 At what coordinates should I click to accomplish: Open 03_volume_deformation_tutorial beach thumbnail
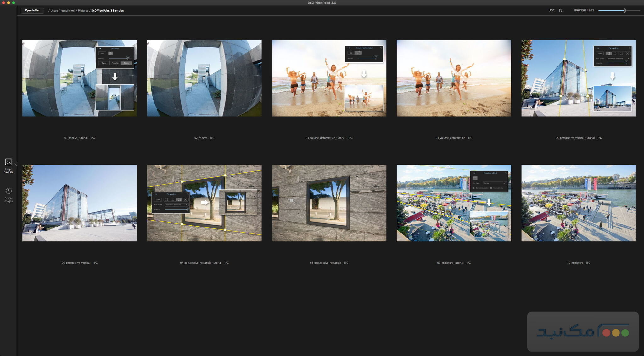coord(329,78)
